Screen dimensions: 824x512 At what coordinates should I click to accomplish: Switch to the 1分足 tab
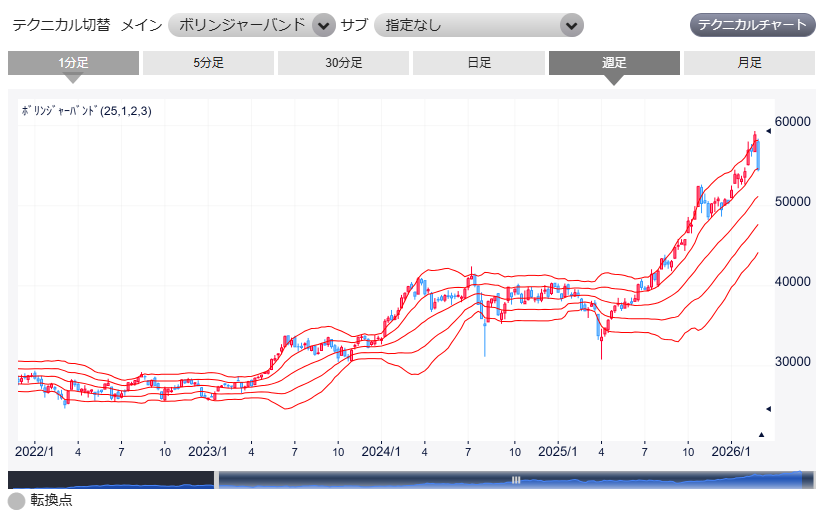(x=74, y=63)
